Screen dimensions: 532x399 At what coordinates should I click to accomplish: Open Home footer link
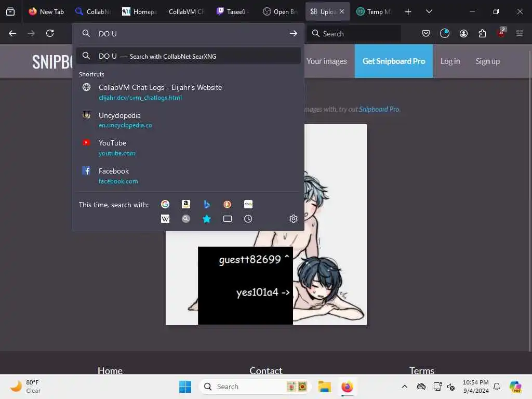pyautogui.click(x=110, y=370)
